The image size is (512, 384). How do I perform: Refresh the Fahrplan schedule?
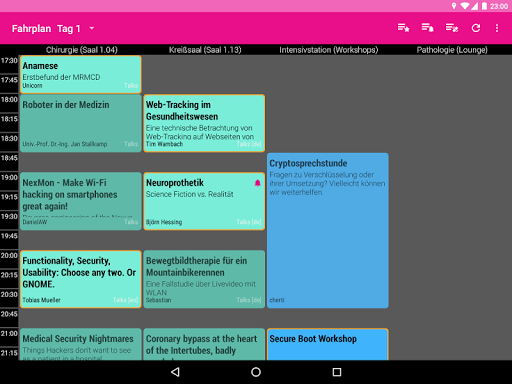click(x=476, y=28)
